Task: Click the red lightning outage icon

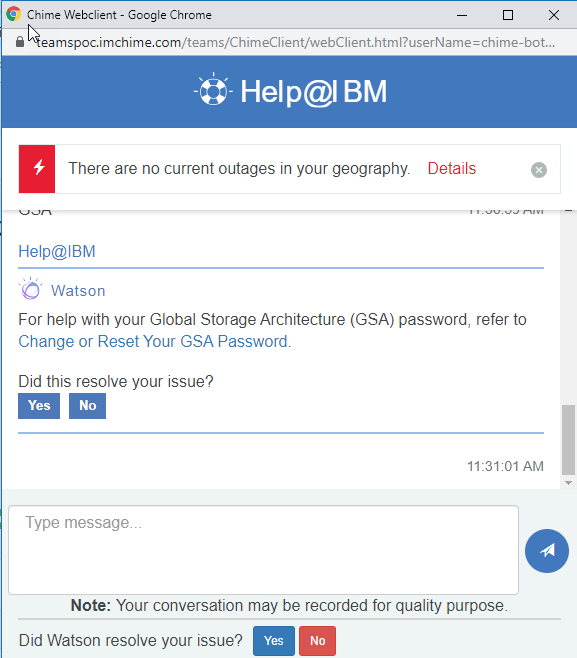Action: point(37,169)
